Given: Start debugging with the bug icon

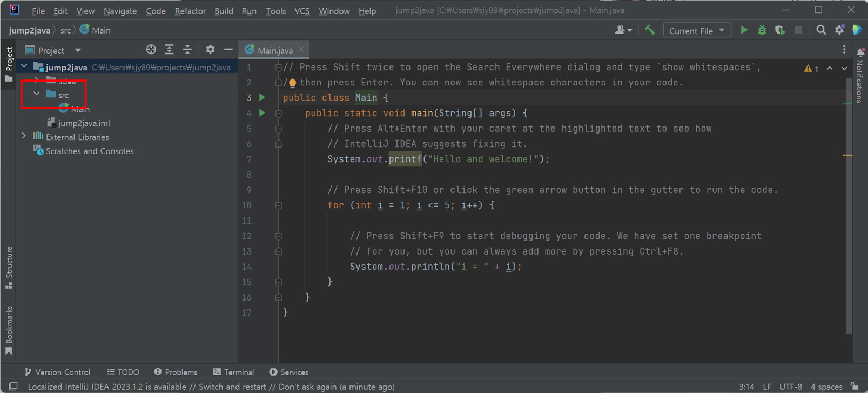Looking at the screenshot, I should click(x=762, y=30).
